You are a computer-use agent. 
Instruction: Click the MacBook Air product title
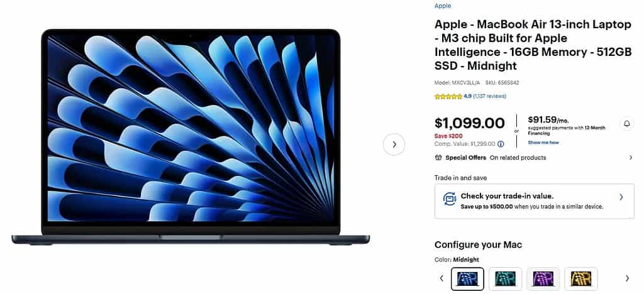click(x=533, y=45)
